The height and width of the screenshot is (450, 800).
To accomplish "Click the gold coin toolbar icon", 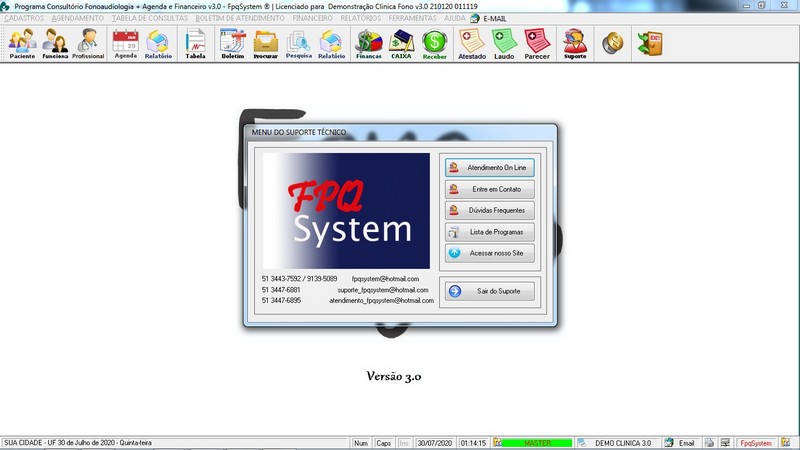I will coord(613,43).
